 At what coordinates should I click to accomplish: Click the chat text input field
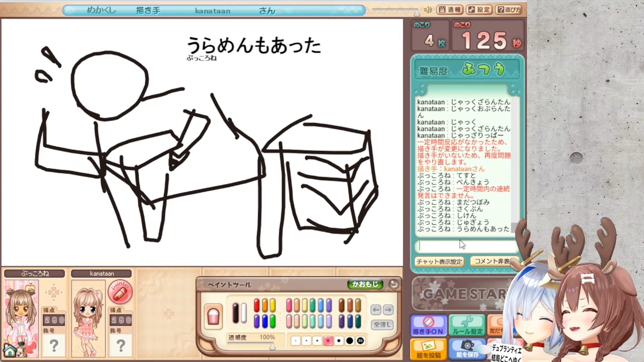[x=466, y=246]
